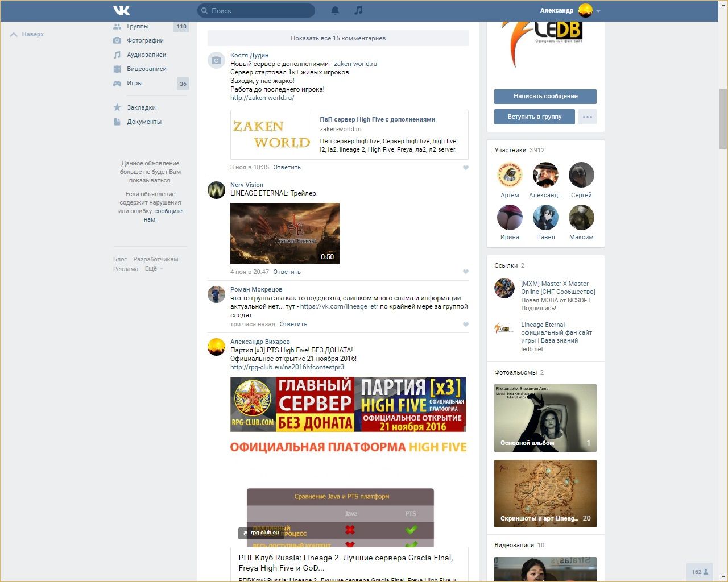Click Написать сообщение button

tap(545, 97)
